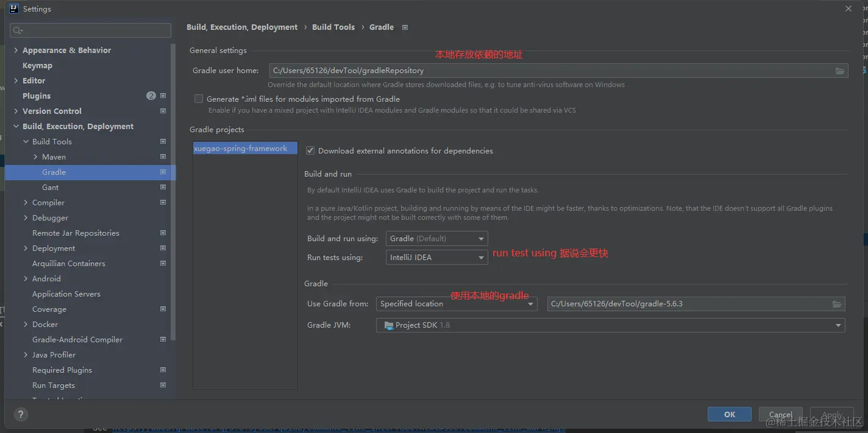Screen dimensions: 868x433
Task: Click the project-level icon on Gradle tree row
Action: pyautogui.click(x=163, y=172)
